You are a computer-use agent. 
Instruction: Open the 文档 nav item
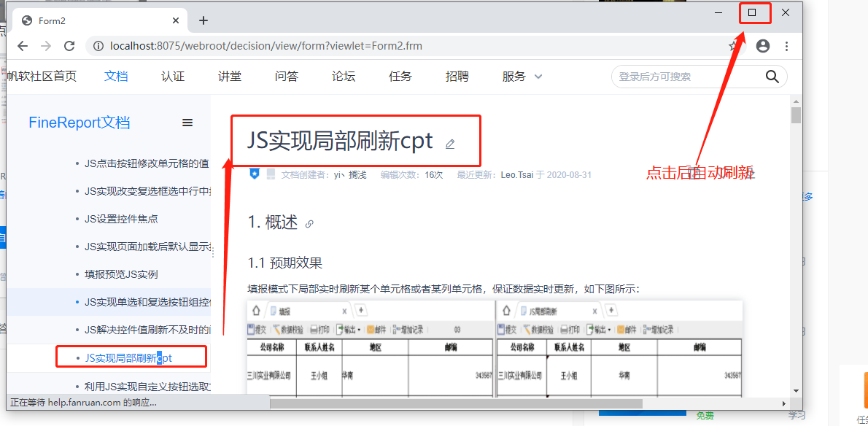pos(116,77)
